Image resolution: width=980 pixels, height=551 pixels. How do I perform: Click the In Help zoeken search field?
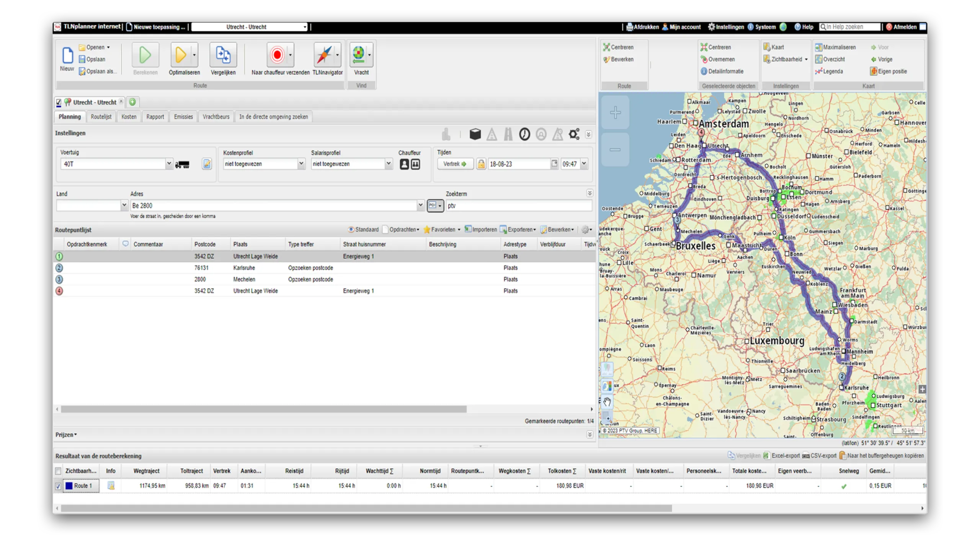coord(850,27)
